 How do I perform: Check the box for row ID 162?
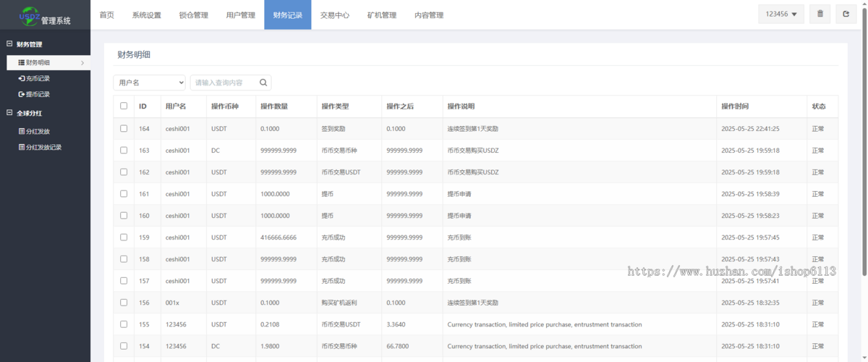click(124, 172)
